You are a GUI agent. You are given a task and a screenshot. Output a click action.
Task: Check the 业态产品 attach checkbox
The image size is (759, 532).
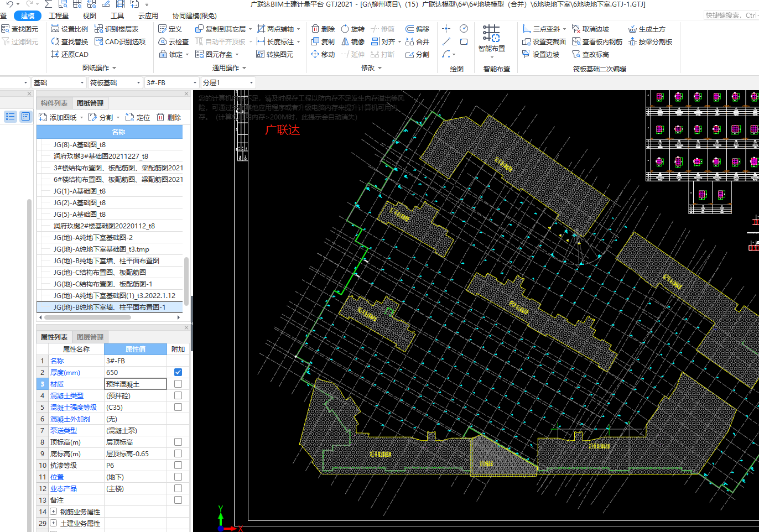coord(178,488)
